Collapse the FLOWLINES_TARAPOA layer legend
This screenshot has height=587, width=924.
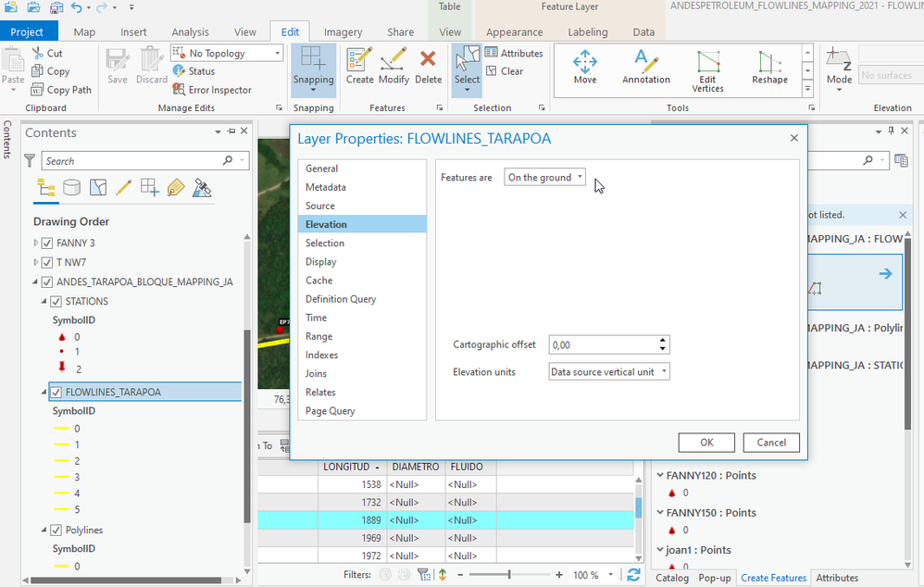(x=44, y=392)
